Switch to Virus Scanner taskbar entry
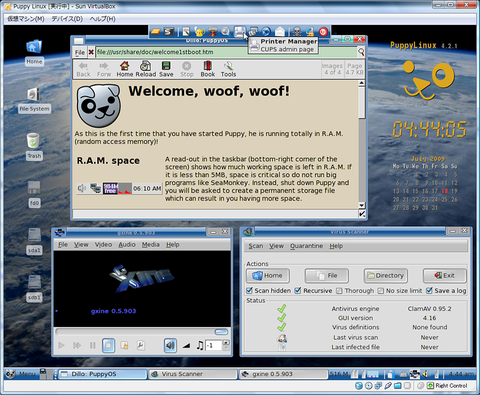This screenshot has width=480, height=395. 192,374
